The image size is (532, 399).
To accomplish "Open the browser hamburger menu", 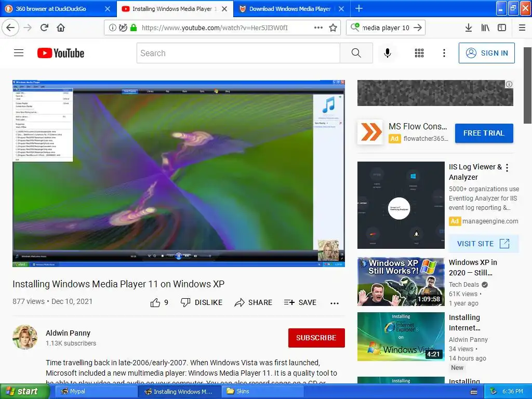I will (x=522, y=28).
